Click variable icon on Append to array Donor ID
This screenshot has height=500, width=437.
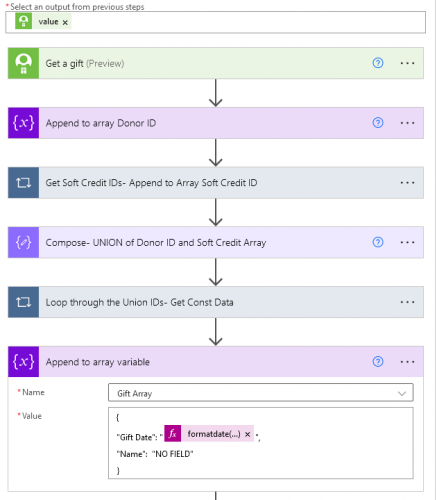[x=23, y=123]
